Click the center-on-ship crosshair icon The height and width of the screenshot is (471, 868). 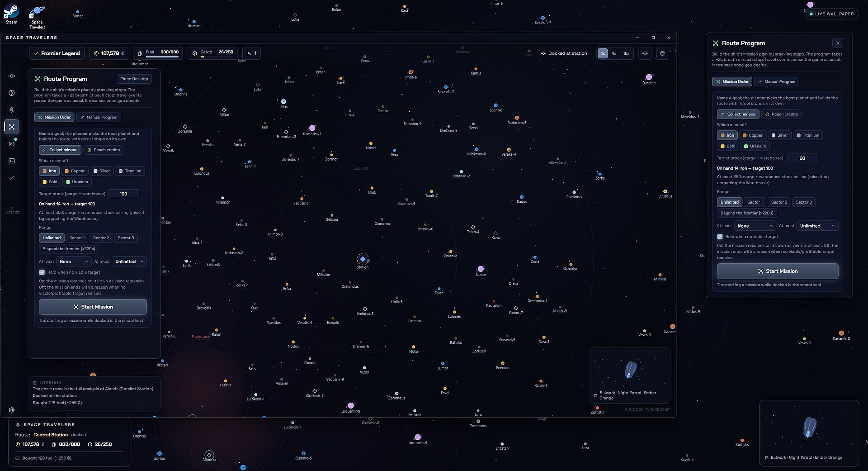coord(645,53)
